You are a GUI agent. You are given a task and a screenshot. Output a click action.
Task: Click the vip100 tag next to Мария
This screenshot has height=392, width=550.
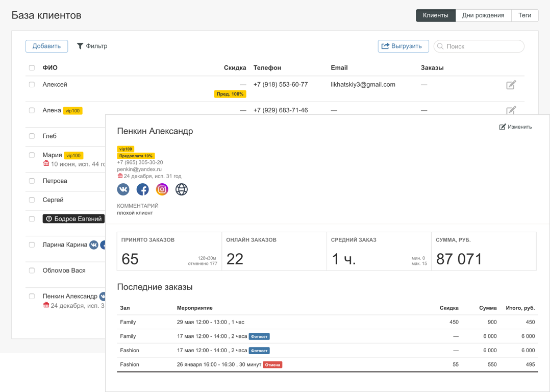tap(73, 155)
